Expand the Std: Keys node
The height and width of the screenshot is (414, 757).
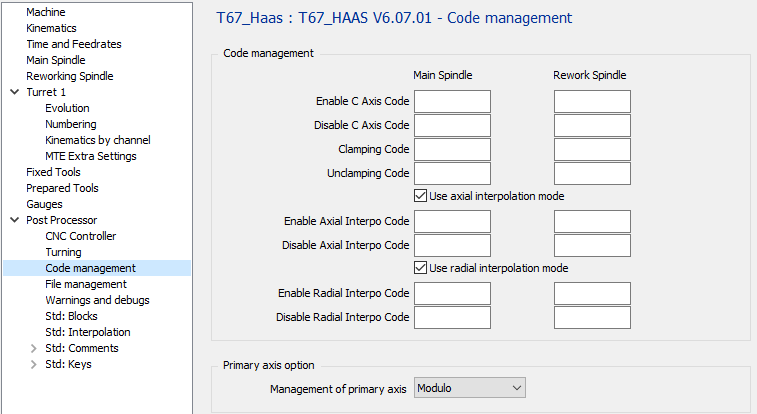(34, 364)
